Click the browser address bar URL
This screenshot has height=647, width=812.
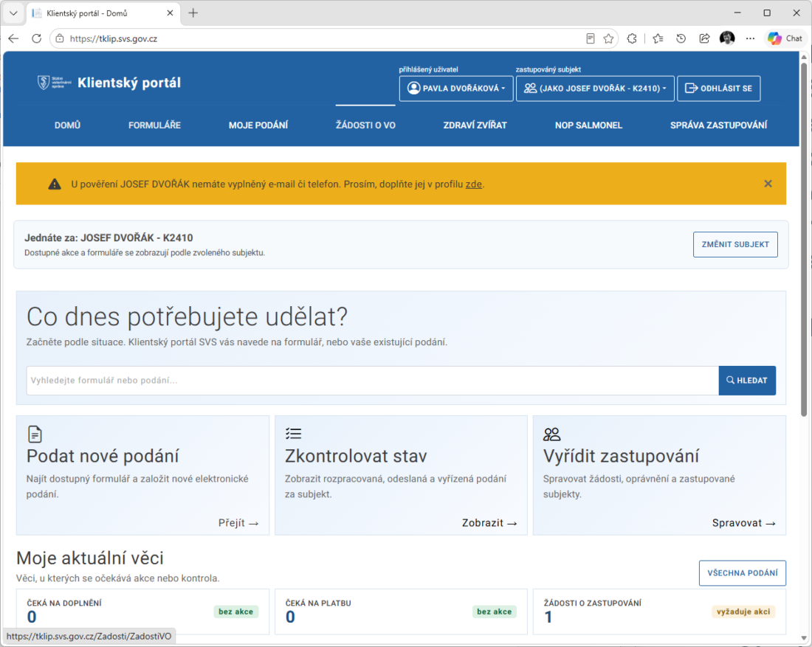(114, 38)
